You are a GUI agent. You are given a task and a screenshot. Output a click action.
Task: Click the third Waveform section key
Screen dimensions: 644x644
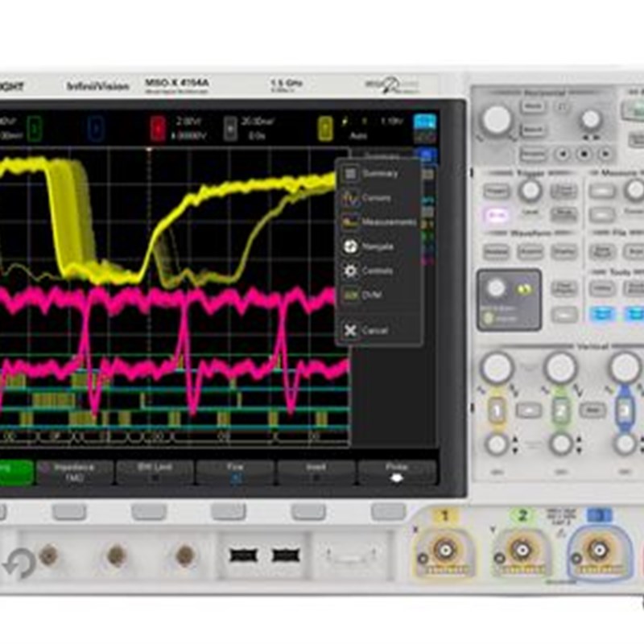pyautogui.click(x=564, y=251)
